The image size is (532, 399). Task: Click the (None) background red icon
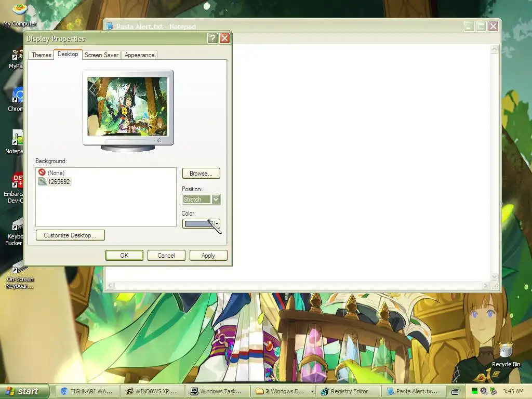[x=42, y=172]
